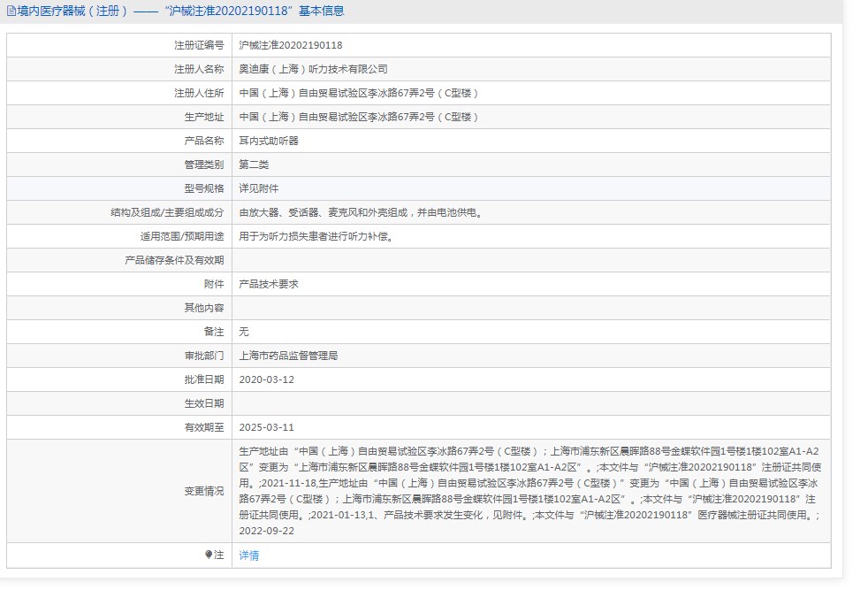Screen dimensions: 868x590
Task: Click remark value 无
Action: [x=244, y=332]
